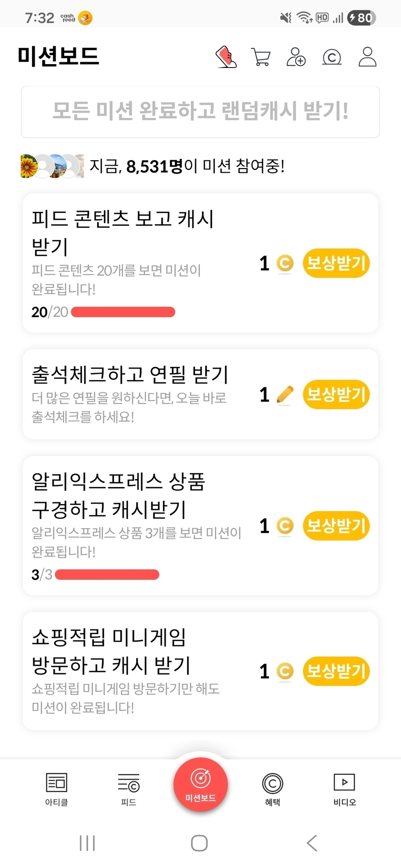Tap the random cash banner for completing all missions
The image size is (401, 868).
point(200,112)
